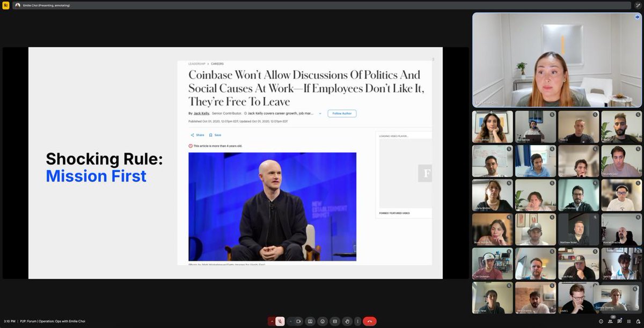Select Yves G's video tile

[578, 126]
